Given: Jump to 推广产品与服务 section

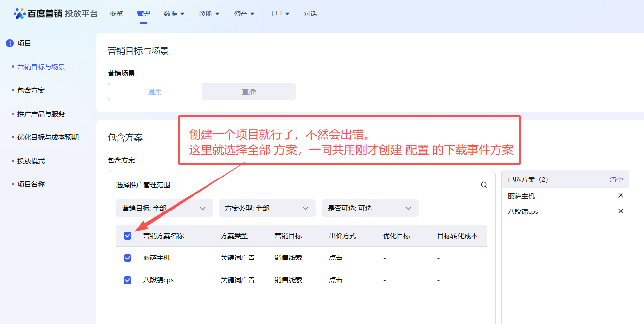Looking at the screenshot, I should (x=41, y=114).
